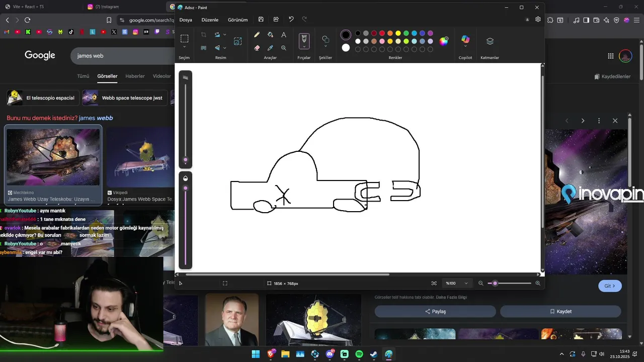Open File Explorer from the taskbar

point(285,354)
